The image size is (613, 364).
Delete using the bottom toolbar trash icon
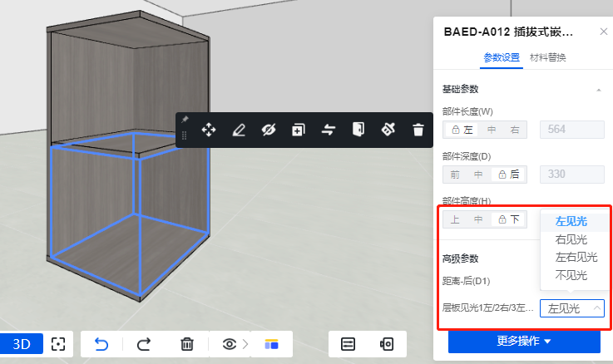pyautogui.click(x=187, y=344)
